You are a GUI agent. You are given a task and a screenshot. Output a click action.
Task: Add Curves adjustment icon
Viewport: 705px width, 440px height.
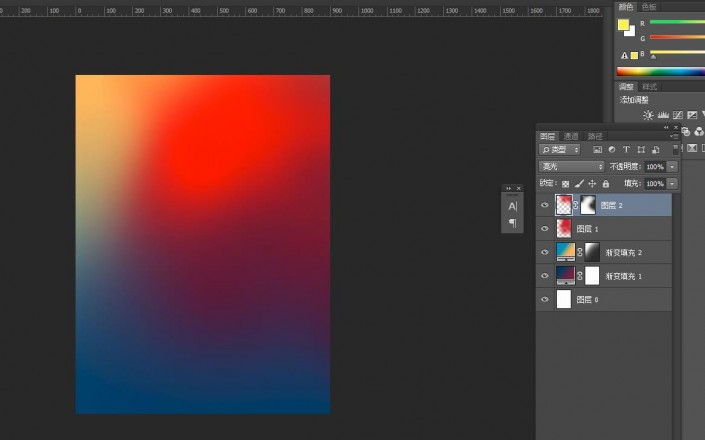(x=678, y=115)
